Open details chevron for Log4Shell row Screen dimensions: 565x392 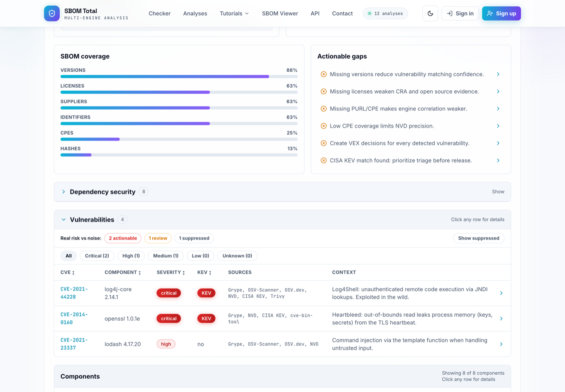click(501, 293)
